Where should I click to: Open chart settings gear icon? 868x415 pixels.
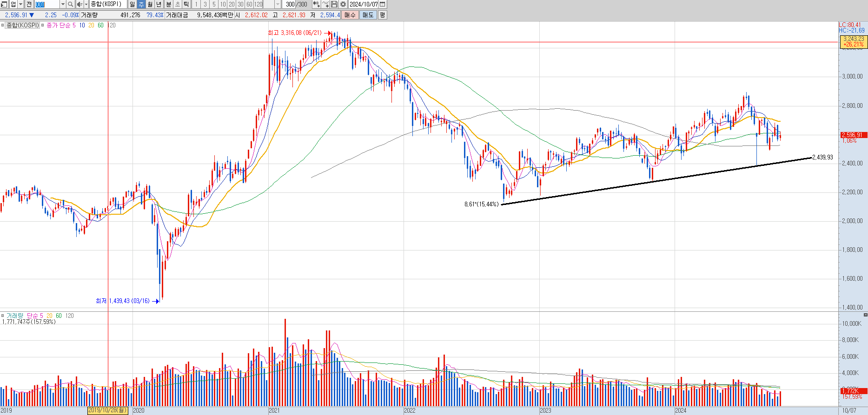pos(343,4)
